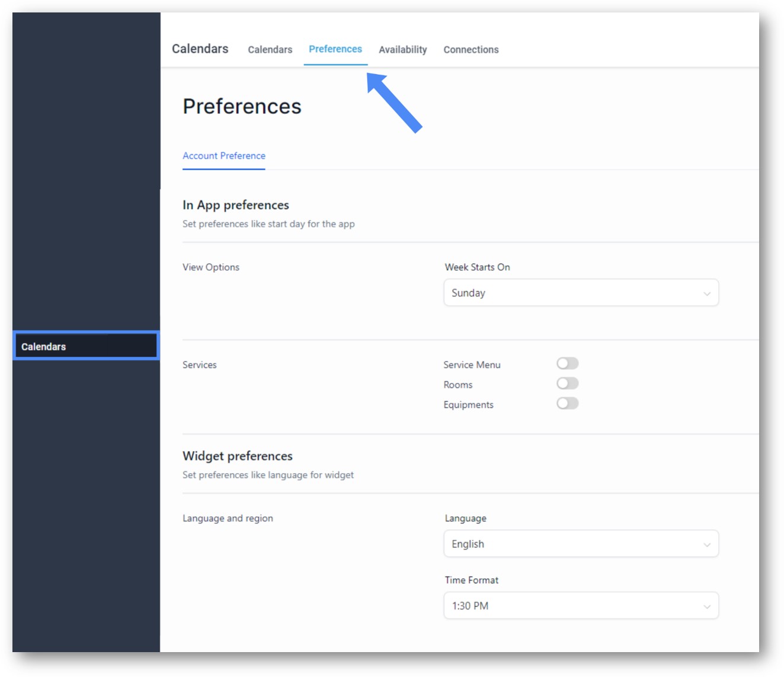Click the Language and region label
784x677 pixels.
point(228,519)
